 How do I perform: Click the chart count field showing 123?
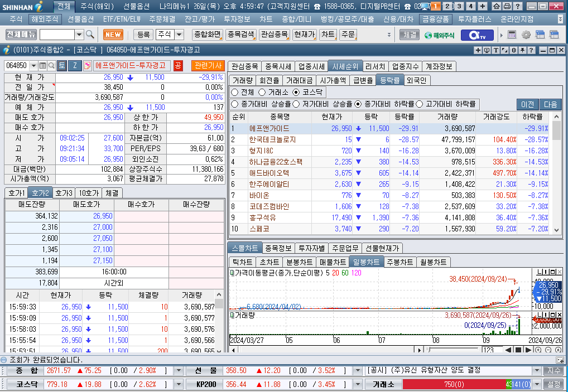pos(492,350)
